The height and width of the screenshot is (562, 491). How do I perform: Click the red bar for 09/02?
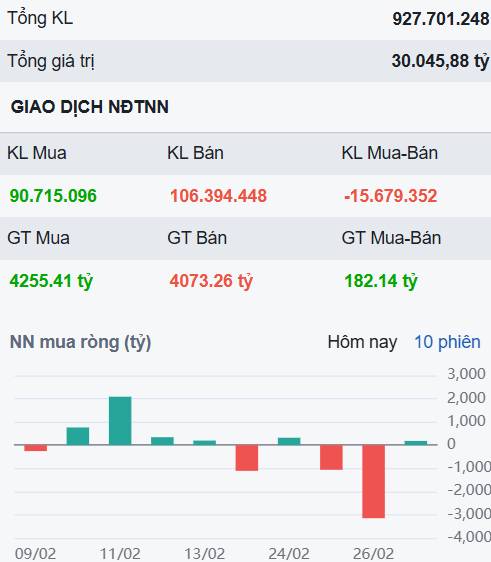pyautogui.click(x=35, y=448)
